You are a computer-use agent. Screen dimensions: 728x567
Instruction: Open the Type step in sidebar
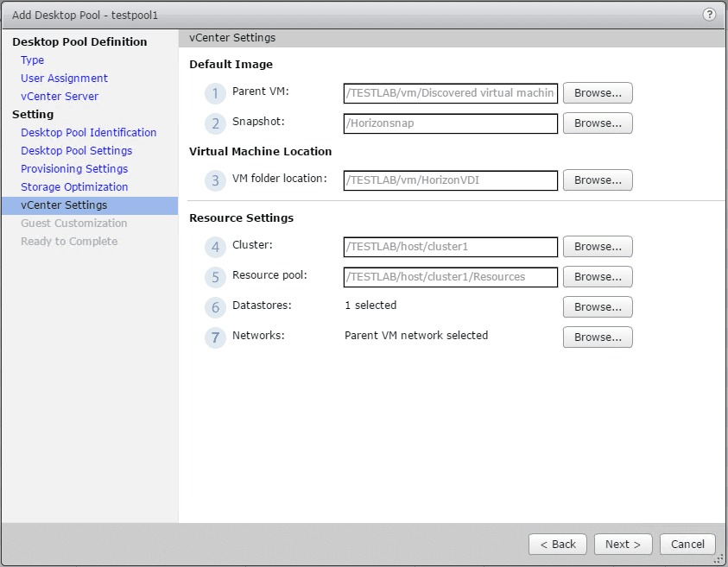tap(33, 60)
